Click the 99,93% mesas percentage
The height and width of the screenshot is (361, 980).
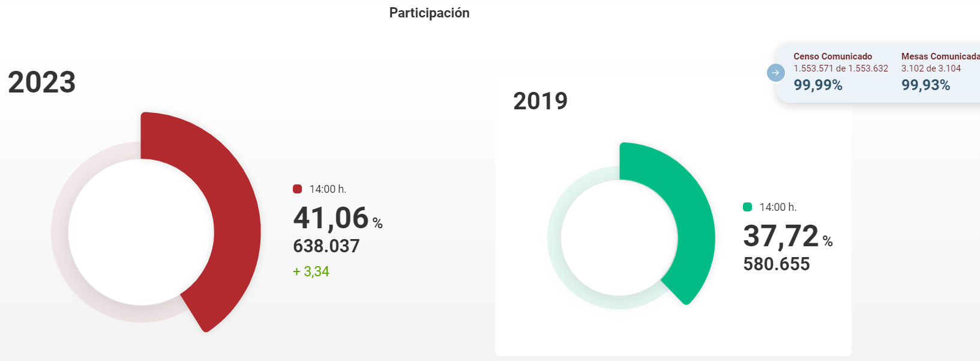click(926, 85)
